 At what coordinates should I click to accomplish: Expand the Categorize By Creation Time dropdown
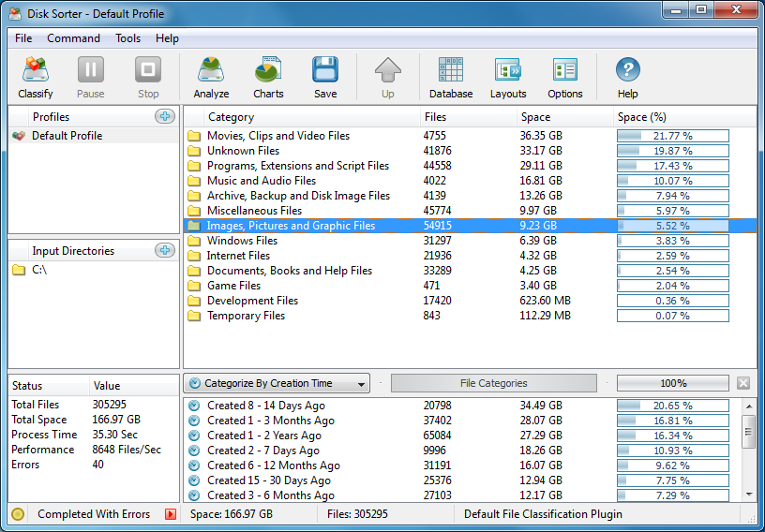click(x=277, y=383)
